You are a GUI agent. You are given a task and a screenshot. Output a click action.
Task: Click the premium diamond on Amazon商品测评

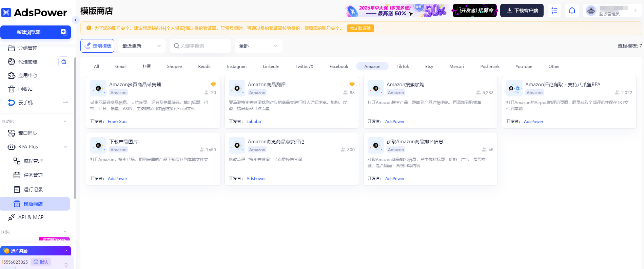click(x=352, y=84)
